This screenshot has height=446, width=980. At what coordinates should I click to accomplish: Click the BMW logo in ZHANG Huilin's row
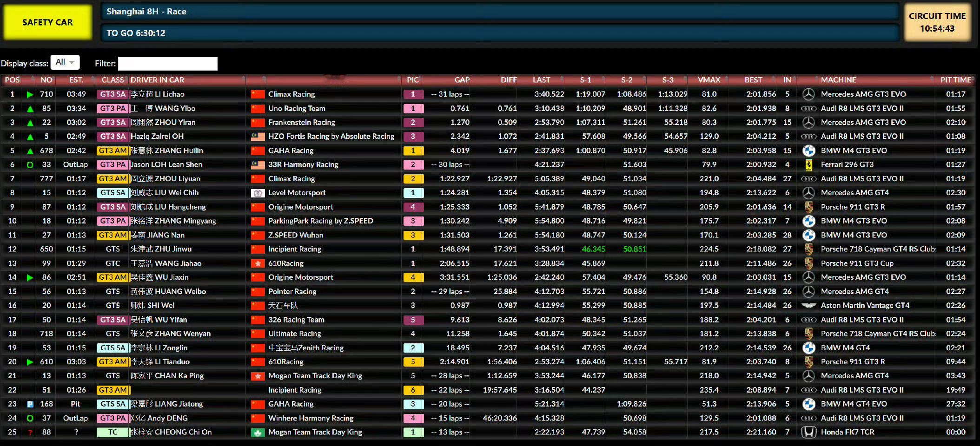[808, 151]
